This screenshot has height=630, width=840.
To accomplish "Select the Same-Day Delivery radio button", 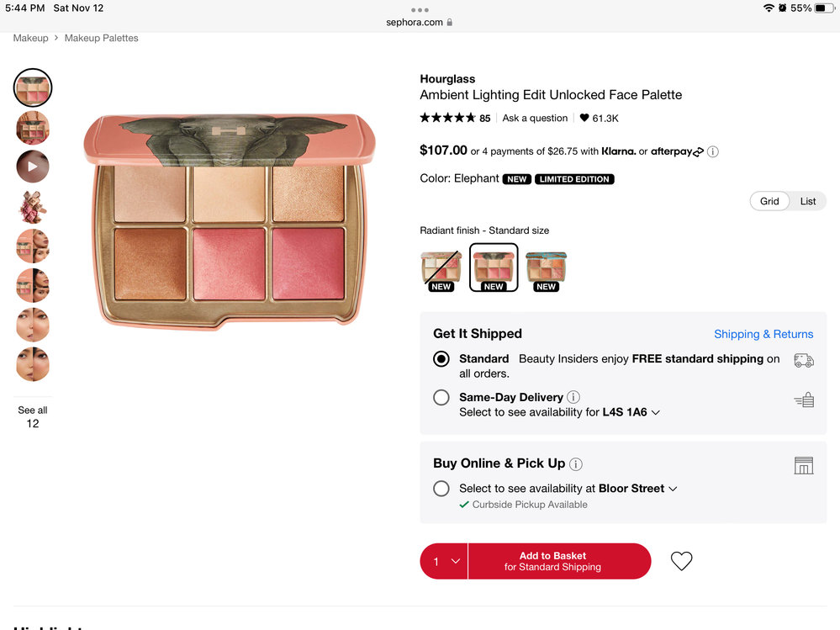I will 441,398.
